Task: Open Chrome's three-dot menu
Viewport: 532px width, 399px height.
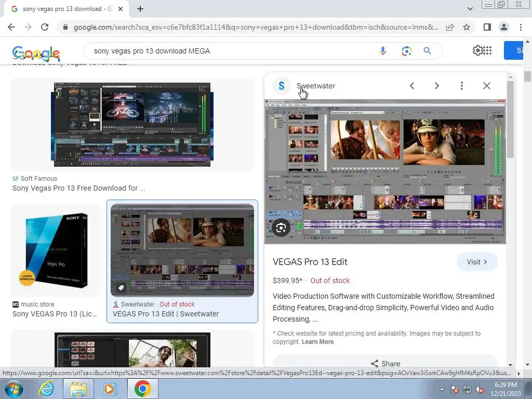Action: click(521, 27)
